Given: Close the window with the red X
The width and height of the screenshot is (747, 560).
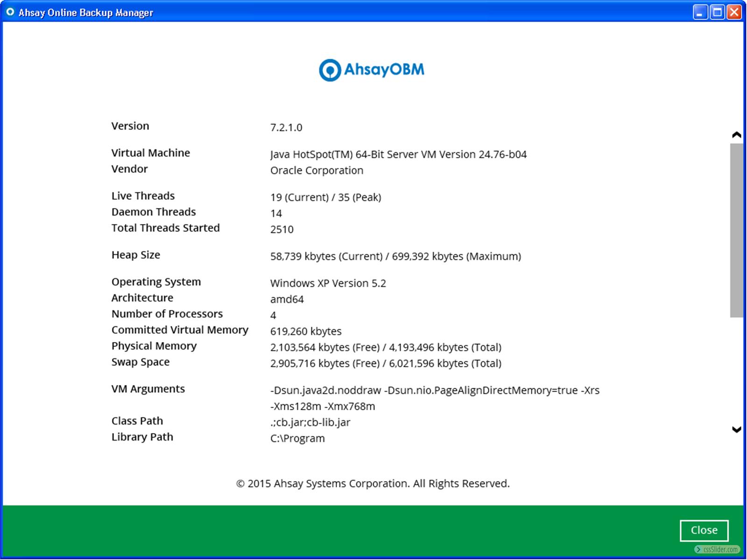Looking at the screenshot, I should pos(734,12).
